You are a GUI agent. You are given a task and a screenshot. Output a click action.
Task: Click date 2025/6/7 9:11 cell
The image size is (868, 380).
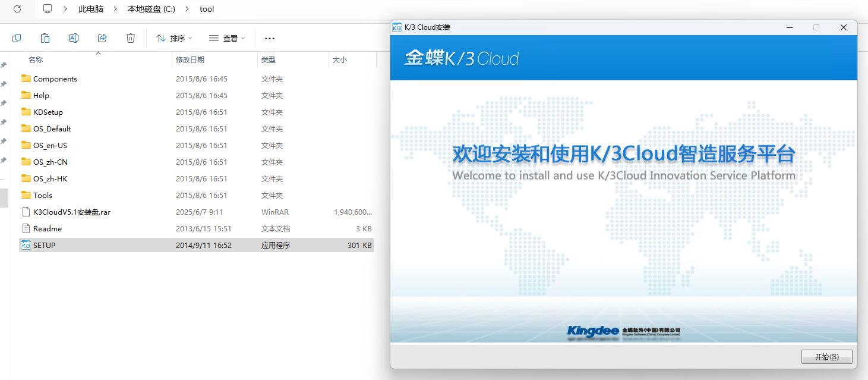tap(200, 212)
